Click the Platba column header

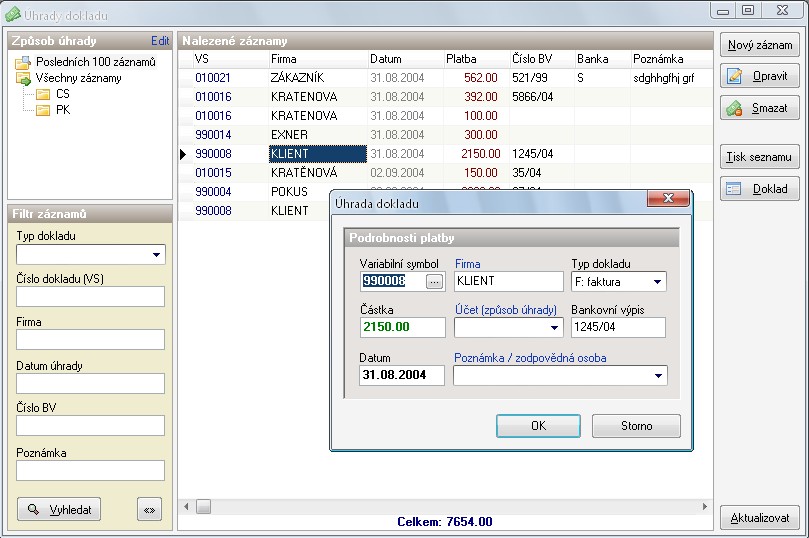tap(477, 59)
